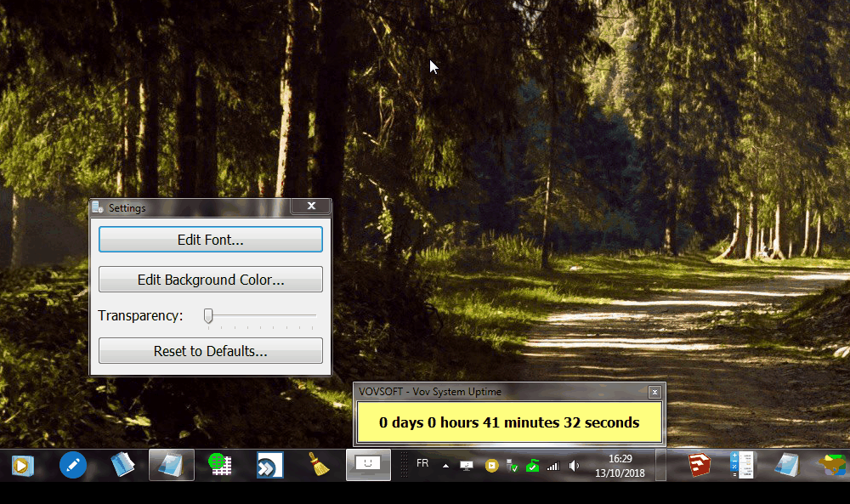This screenshot has height=504, width=850.
Task: Click the Transparency slider thumb
Action: pyautogui.click(x=208, y=316)
